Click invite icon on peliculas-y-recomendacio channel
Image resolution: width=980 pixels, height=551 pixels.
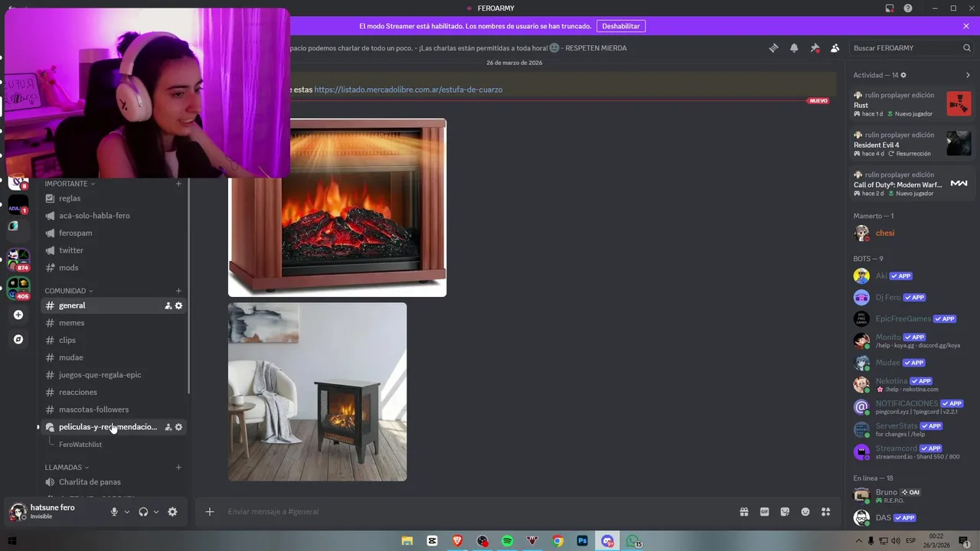(168, 427)
